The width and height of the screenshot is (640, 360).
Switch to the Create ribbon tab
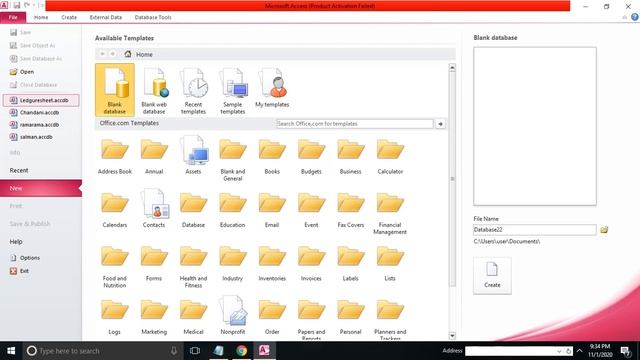(69, 18)
